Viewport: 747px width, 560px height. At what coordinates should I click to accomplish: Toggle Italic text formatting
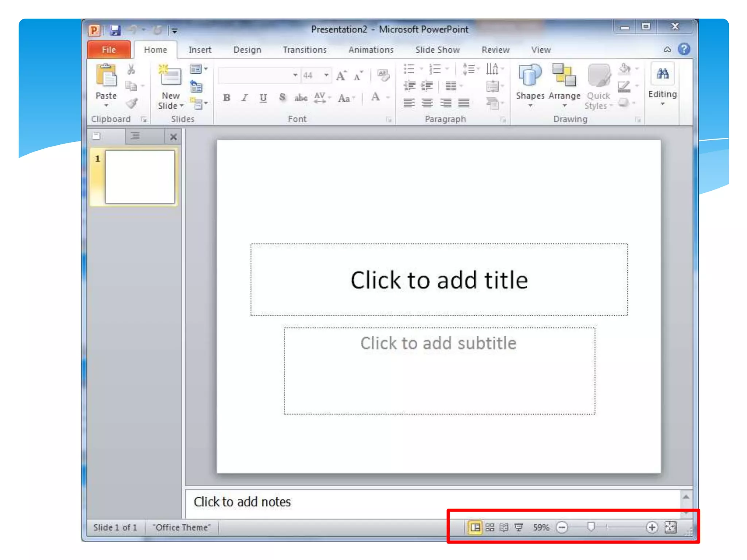pyautogui.click(x=245, y=98)
